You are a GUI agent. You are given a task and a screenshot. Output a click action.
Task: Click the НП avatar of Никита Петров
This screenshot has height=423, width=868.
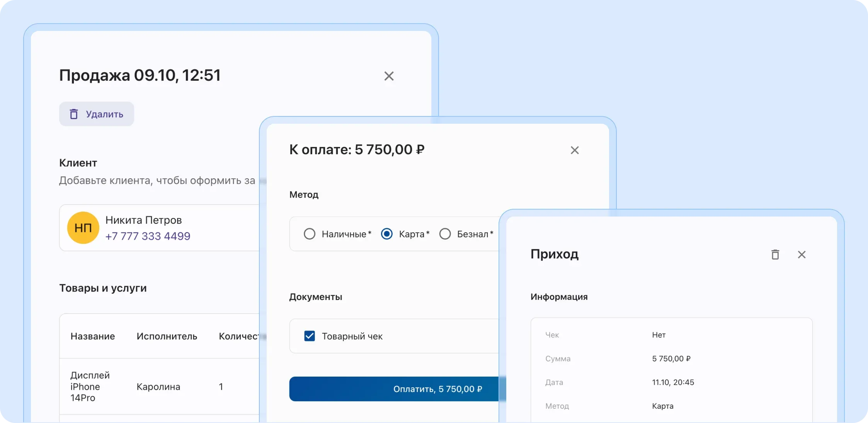pyautogui.click(x=83, y=228)
